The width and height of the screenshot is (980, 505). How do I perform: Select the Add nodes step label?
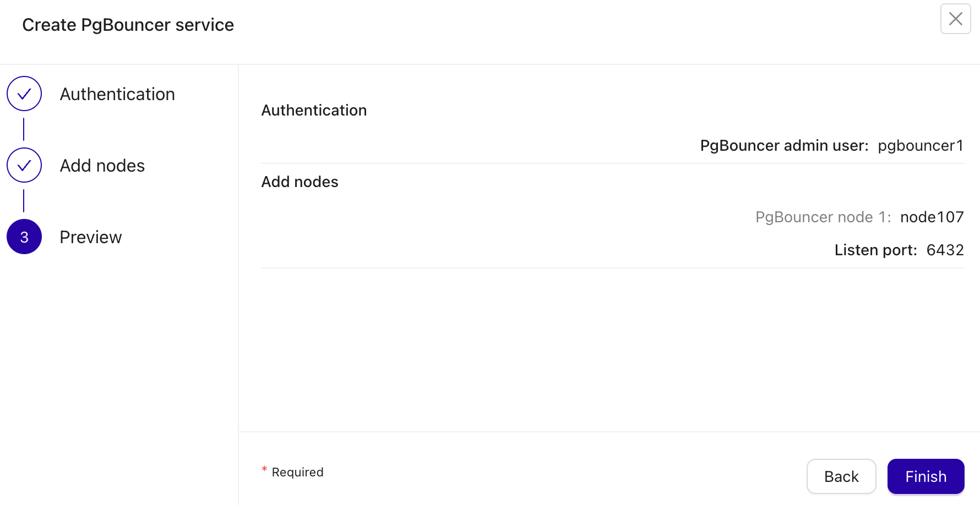102,165
